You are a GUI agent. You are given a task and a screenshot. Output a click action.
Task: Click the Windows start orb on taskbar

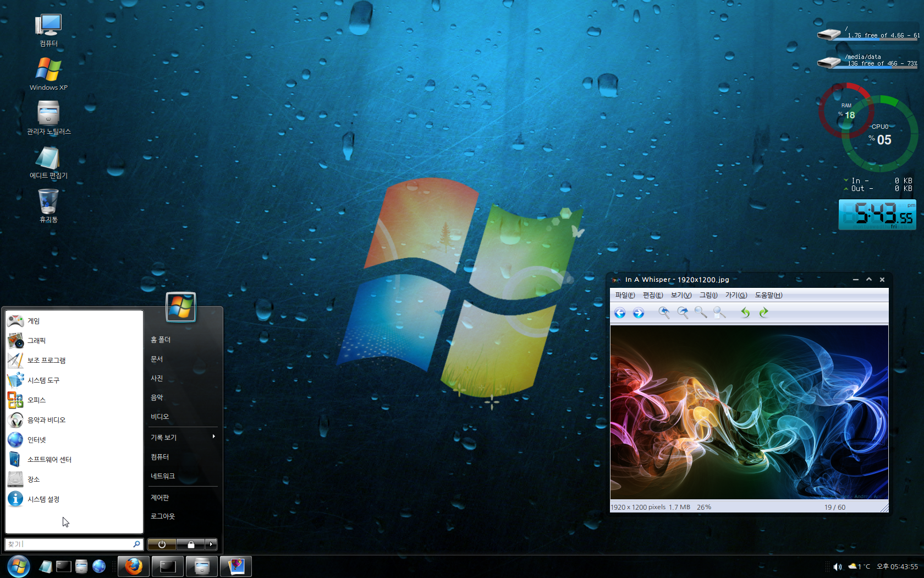click(19, 566)
